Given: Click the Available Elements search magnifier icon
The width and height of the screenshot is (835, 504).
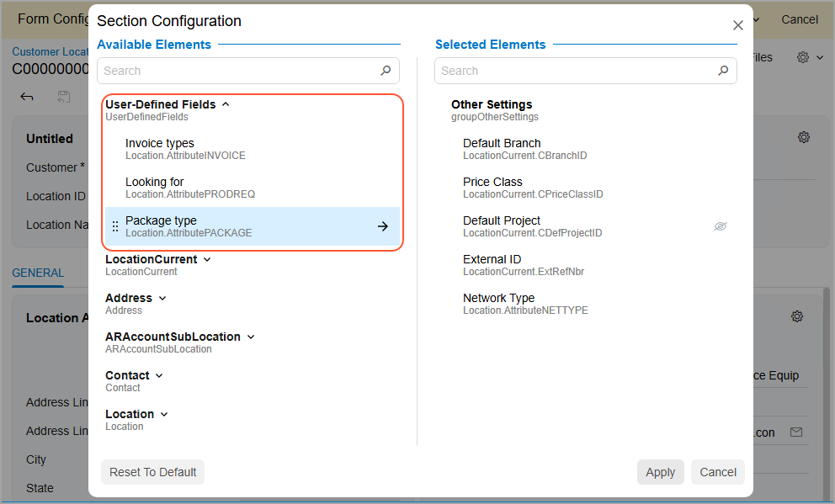Looking at the screenshot, I should (386, 71).
